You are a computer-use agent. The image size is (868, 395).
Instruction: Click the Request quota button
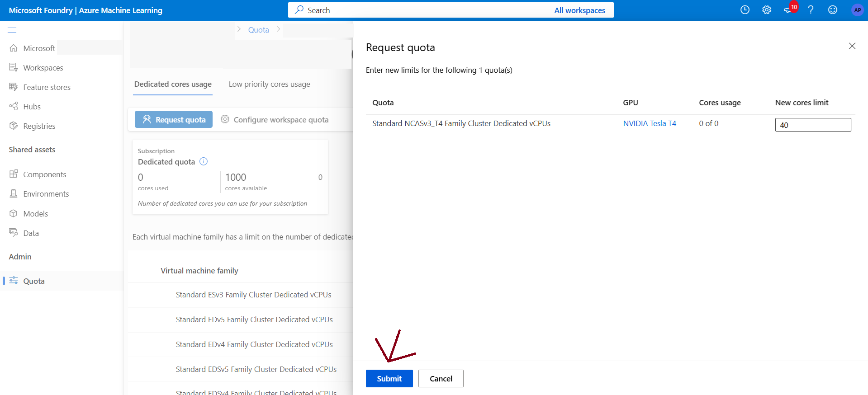pyautogui.click(x=174, y=119)
